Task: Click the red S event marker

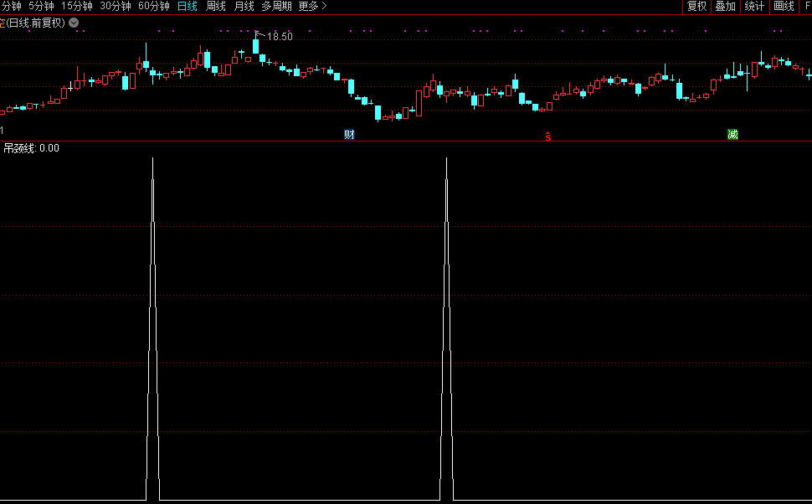Action: (548, 136)
